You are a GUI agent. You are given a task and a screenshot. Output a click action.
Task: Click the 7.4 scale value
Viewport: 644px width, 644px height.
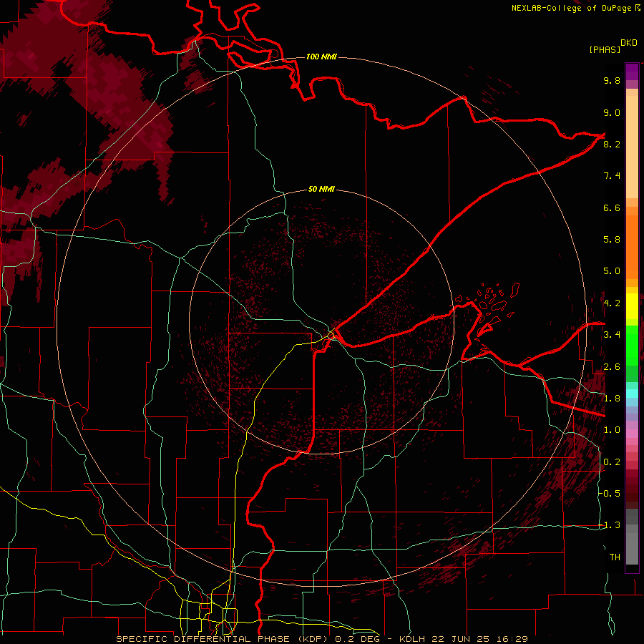[x=612, y=176]
